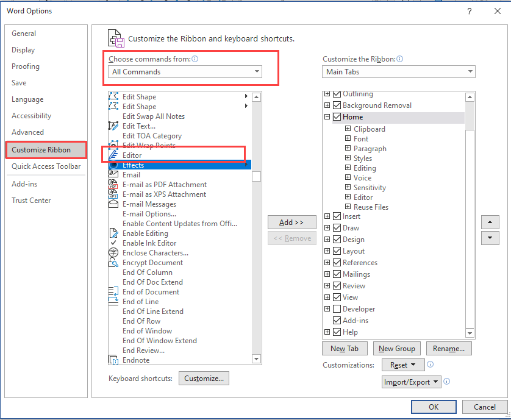Click the Enable Editing document icon
The height and width of the screenshot is (420, 511).
point(113,233)
